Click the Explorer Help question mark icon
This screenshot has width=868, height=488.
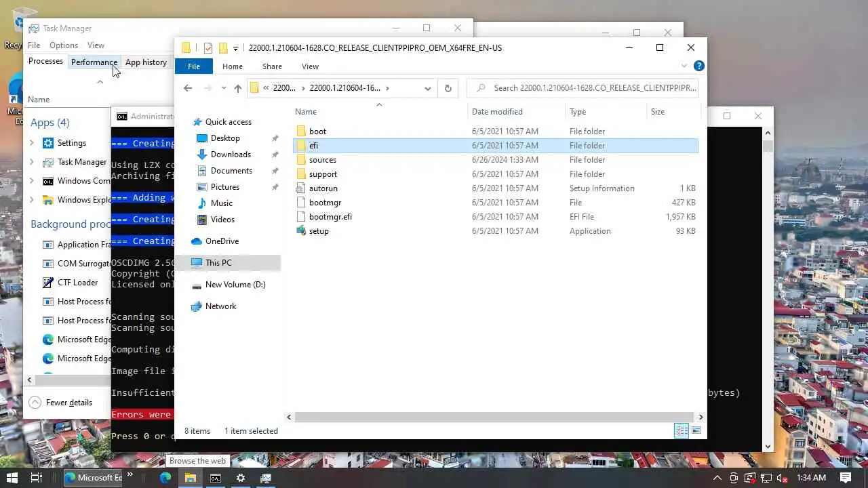(x=699, y=66)
